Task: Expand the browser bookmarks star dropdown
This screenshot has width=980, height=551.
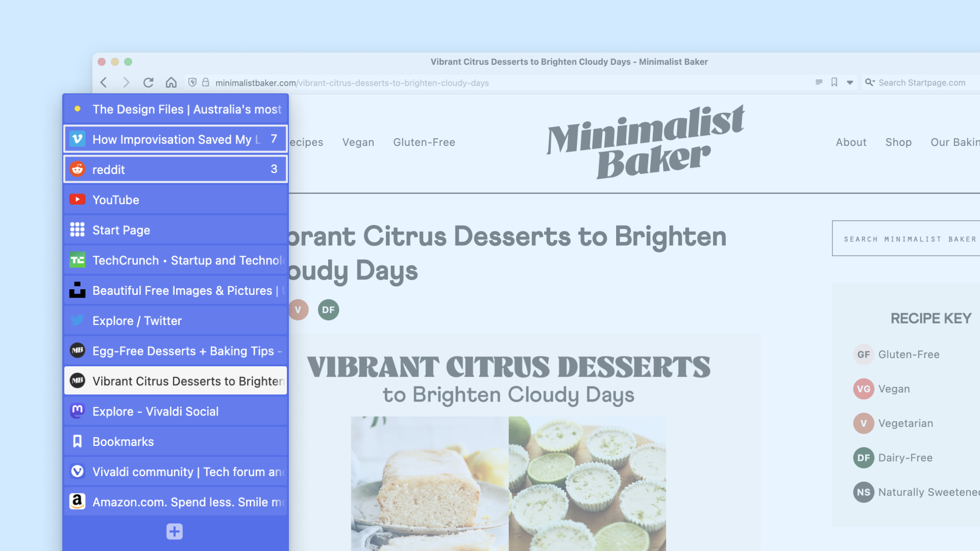Action: tap(850, 82)
